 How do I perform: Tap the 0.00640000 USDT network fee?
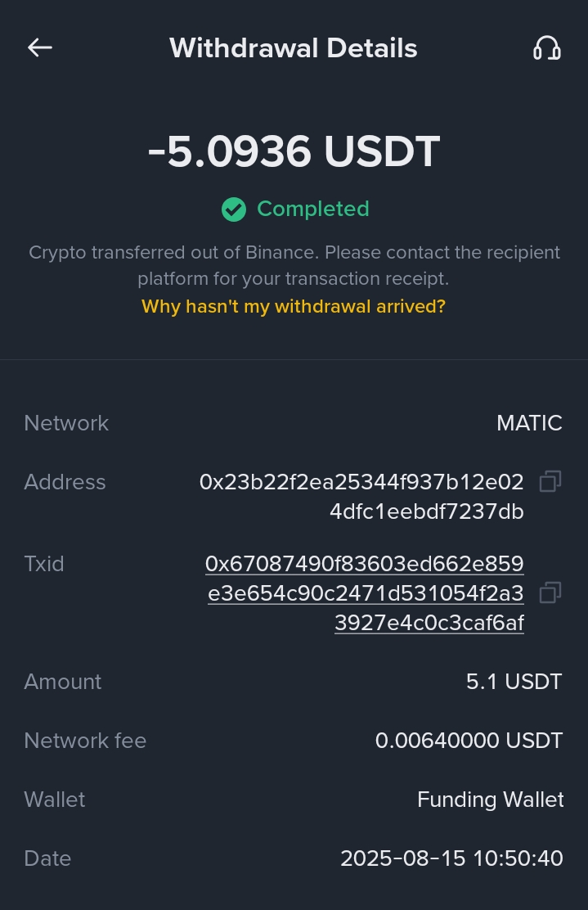(x=469, y=741)
